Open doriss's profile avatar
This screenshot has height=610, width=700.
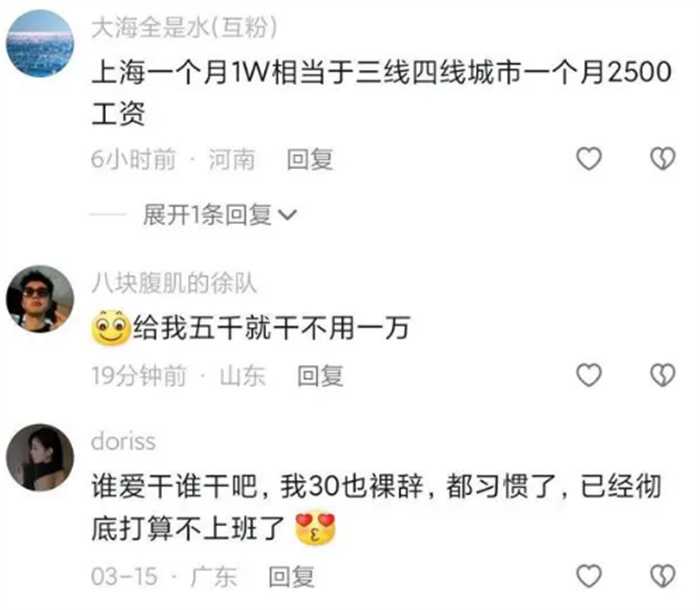pos(40,457)
